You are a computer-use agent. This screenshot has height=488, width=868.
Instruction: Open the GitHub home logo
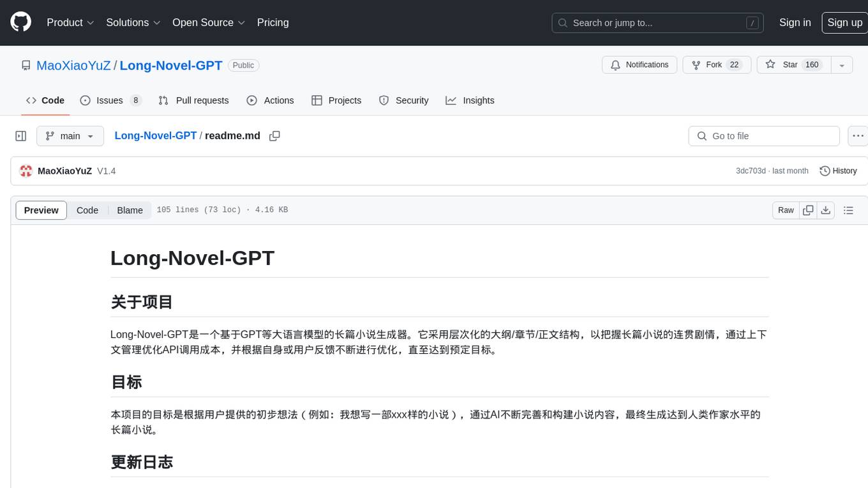pos(20,22)
